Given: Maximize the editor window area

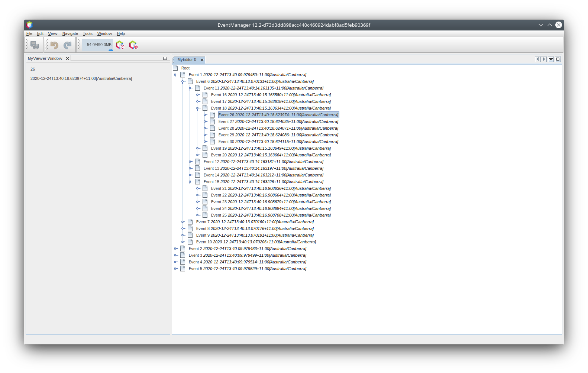Looking at the screenshot, I should [558, 59].
